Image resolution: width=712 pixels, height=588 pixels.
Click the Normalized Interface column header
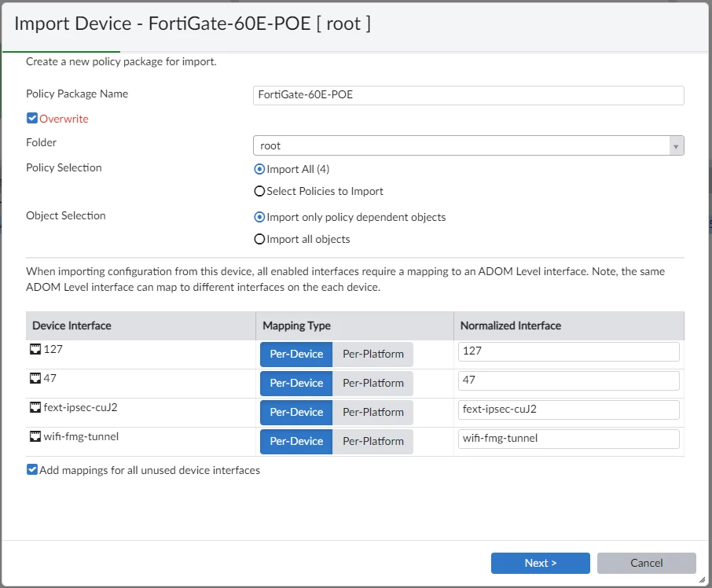click(569, 325)
